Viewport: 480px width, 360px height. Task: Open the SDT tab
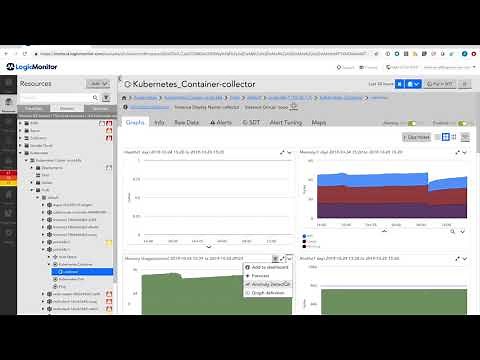click(x=251, y=122)
